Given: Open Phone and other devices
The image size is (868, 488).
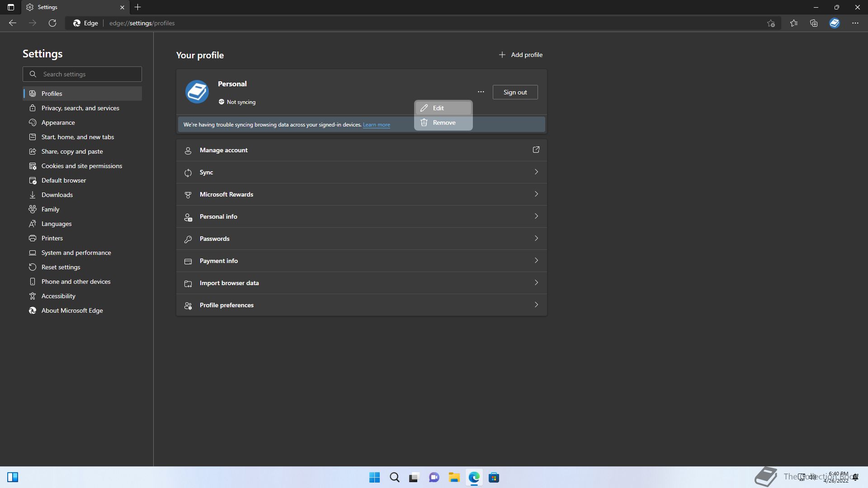Looking at the screenshot, I should click(82, 282).
